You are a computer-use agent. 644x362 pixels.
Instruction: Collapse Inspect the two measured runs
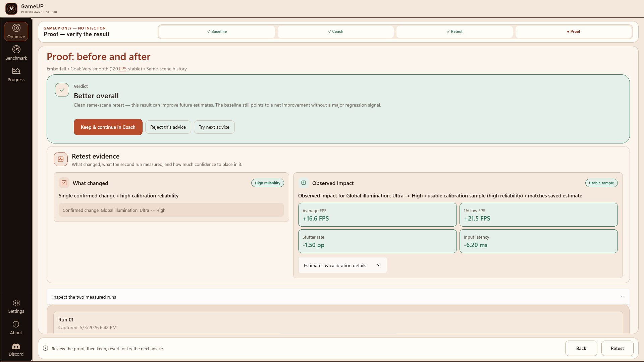coord(338,297)
